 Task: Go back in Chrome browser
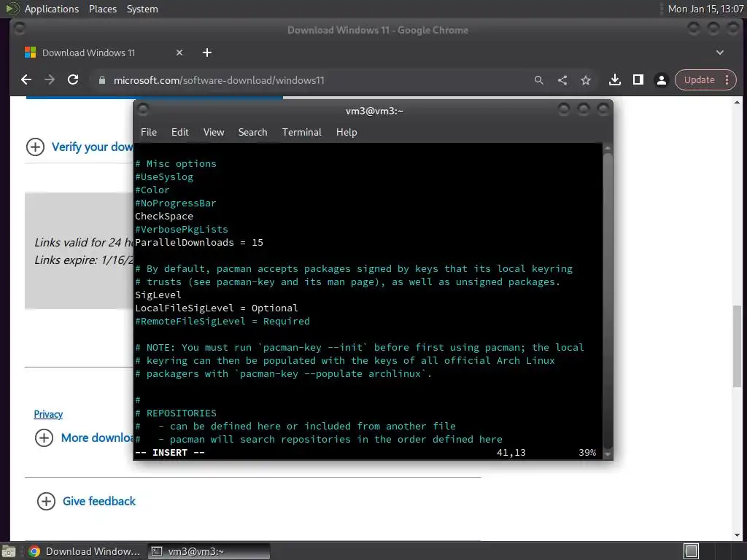26,80
